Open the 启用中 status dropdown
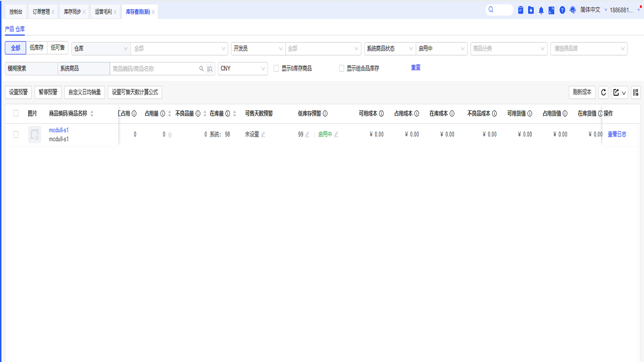This screenshot has width=644, height=362. point(442,49)
